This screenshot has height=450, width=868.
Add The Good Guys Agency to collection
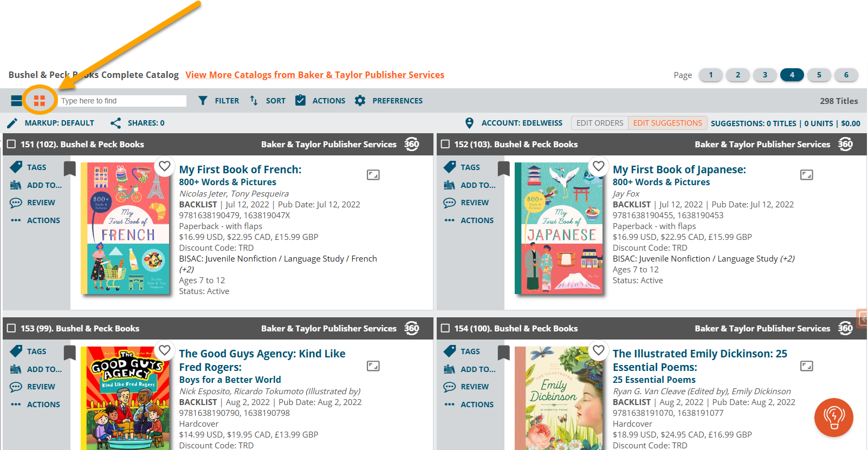[36, 369]
